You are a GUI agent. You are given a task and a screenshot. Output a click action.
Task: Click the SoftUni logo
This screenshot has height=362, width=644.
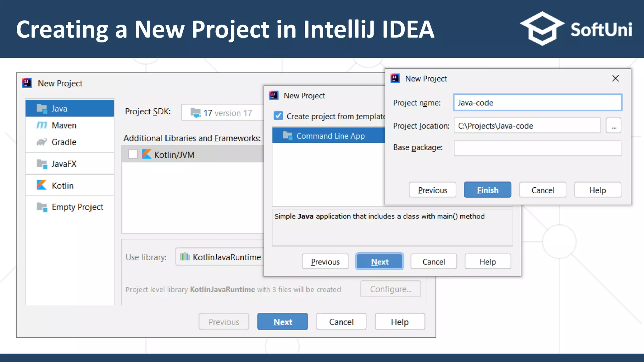pyautogui.click(x=576, y=29)
